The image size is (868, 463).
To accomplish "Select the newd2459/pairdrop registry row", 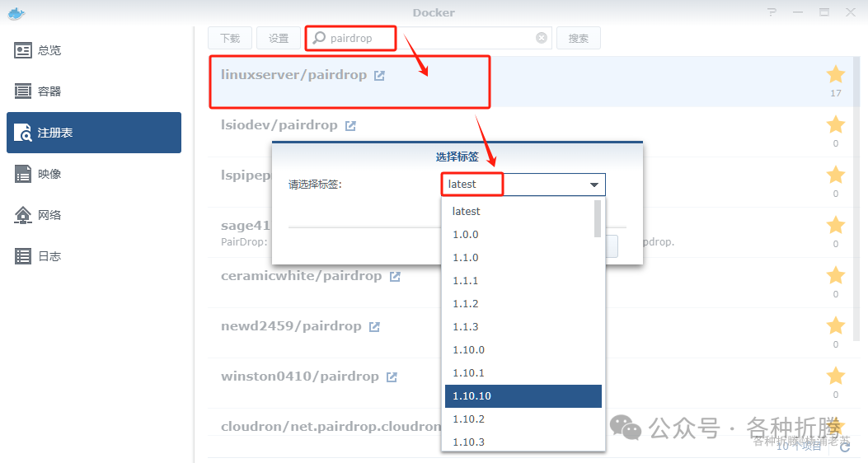I will 530,333.
